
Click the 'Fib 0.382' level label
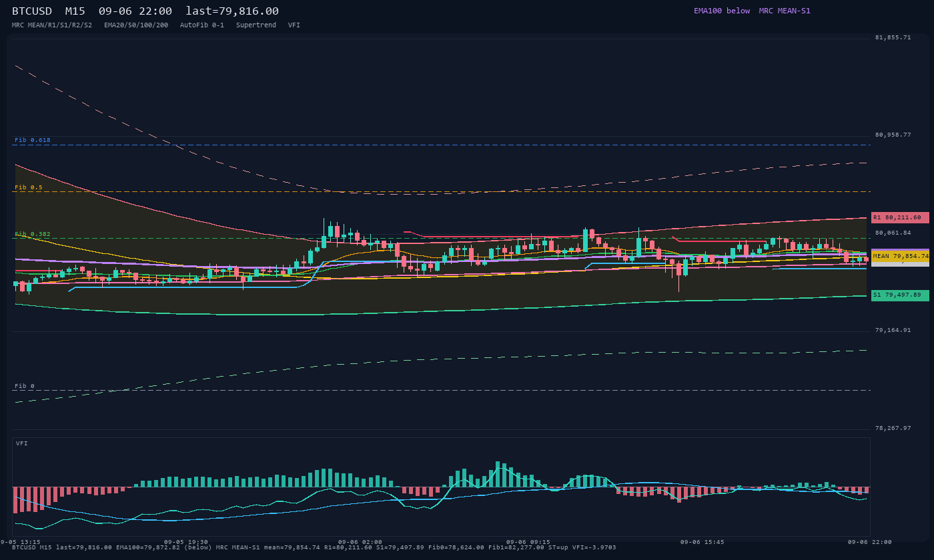tap(33, 234)
